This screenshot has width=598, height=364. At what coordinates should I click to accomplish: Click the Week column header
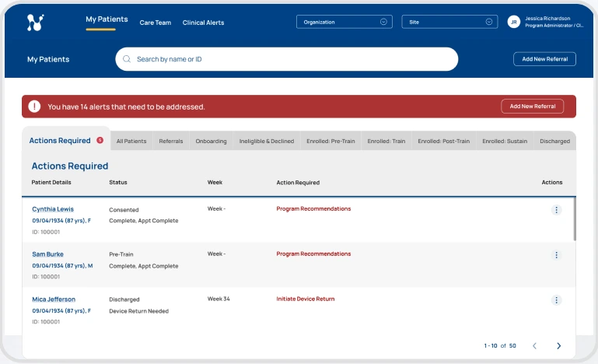click(215, 182)
